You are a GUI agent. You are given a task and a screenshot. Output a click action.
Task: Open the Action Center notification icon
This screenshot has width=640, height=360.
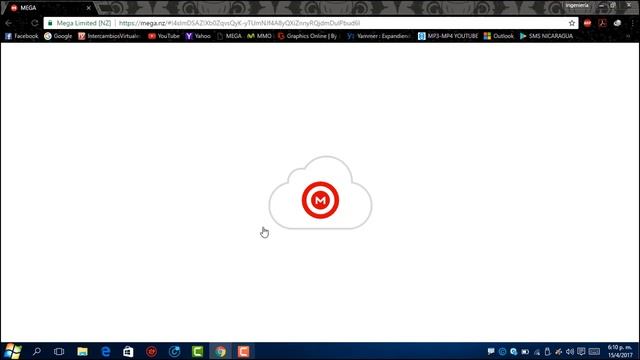[x=581, y=351]
